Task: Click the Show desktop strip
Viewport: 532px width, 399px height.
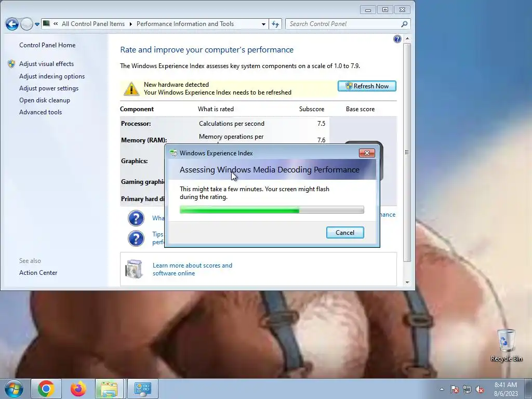Action: pyautogui.click(x=528, y=389)
